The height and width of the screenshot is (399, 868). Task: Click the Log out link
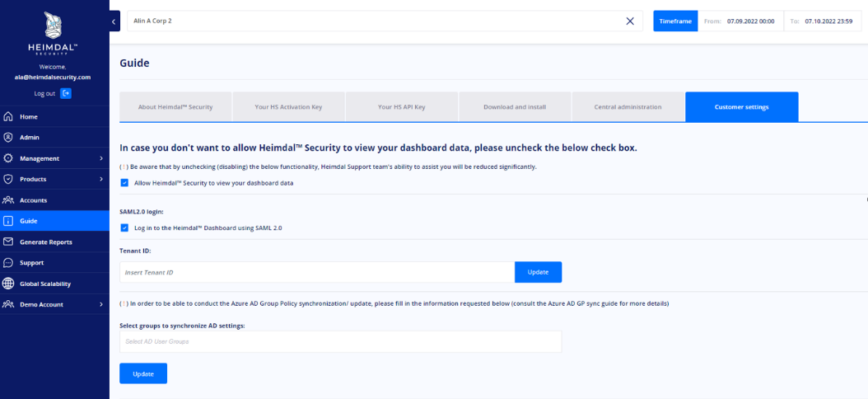coord(44,94)
